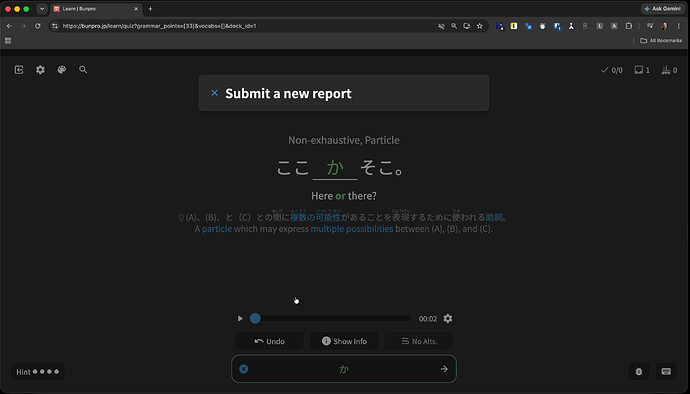
Task: Click the answer input field containing か
Action: click(x=344, y=369)
